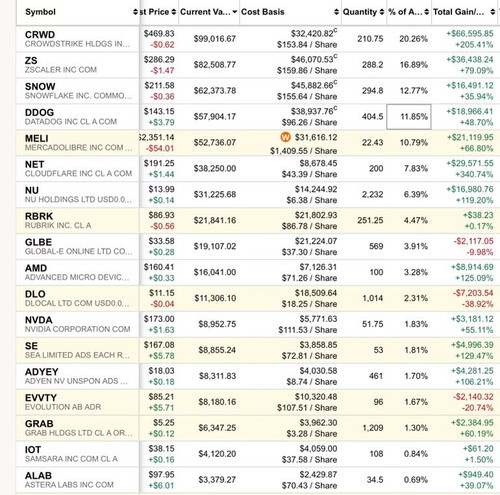This screenshot has width=500, height=495.
Task: Click ZS cost basis $46,070.53
Action: 312,60
